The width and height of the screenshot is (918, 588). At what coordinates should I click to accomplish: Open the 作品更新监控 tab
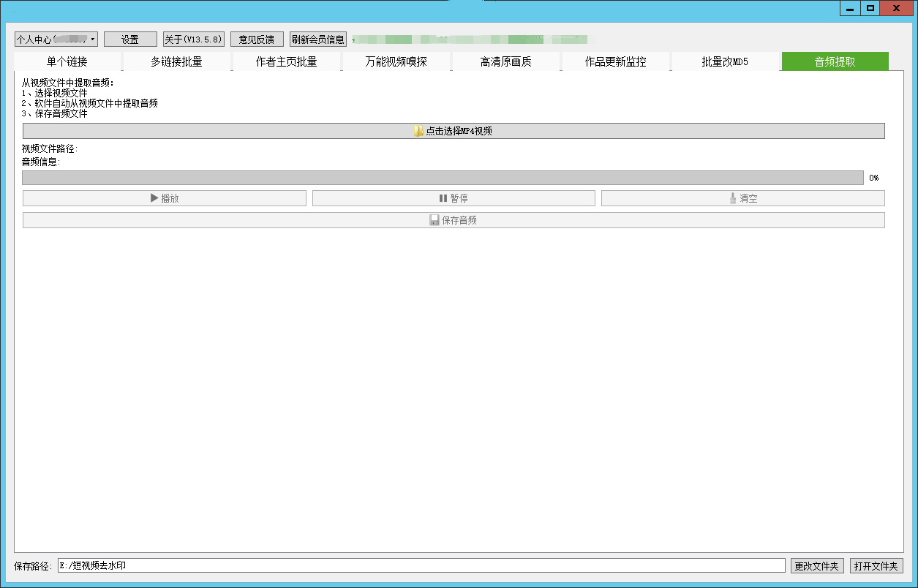(615, 62)
